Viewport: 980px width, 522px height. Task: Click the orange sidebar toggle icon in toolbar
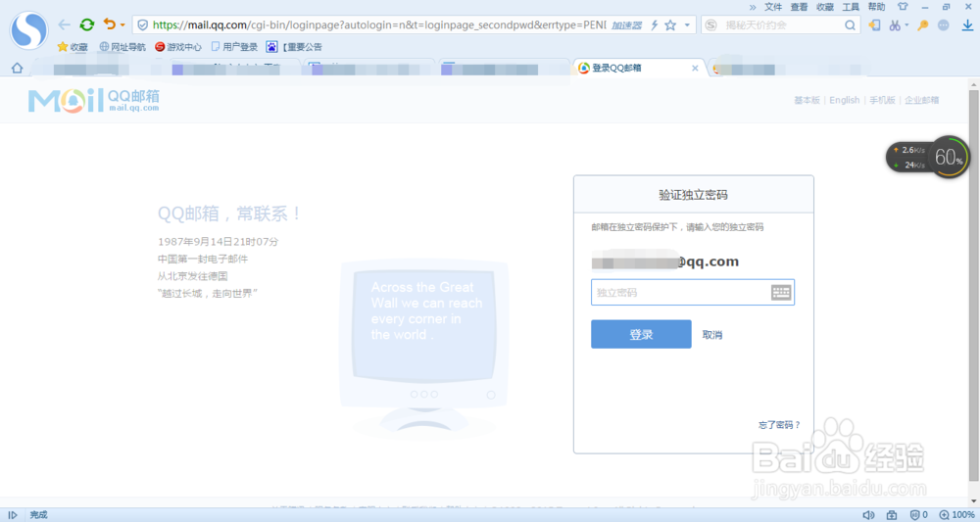[x=874, y=25]
